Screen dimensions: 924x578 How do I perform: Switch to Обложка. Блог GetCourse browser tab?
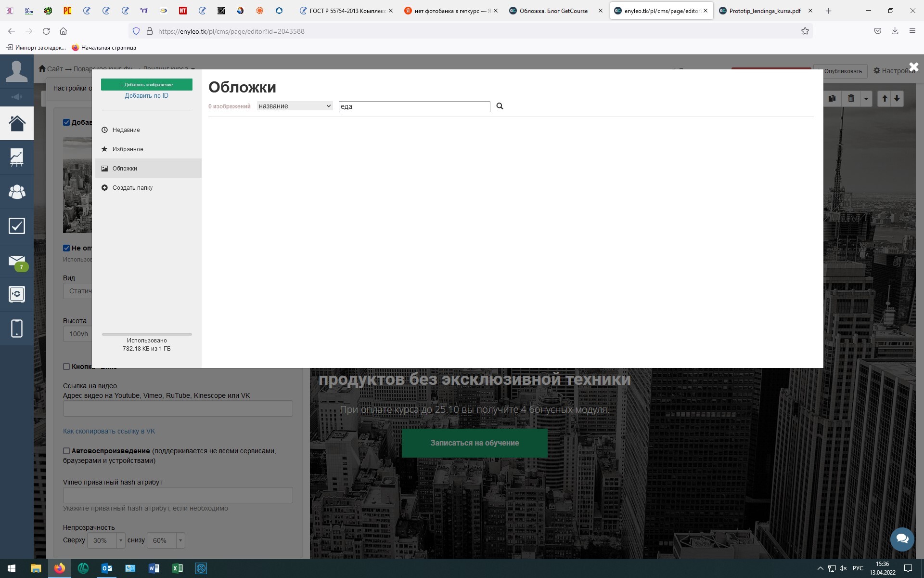(x=553, y=11)
